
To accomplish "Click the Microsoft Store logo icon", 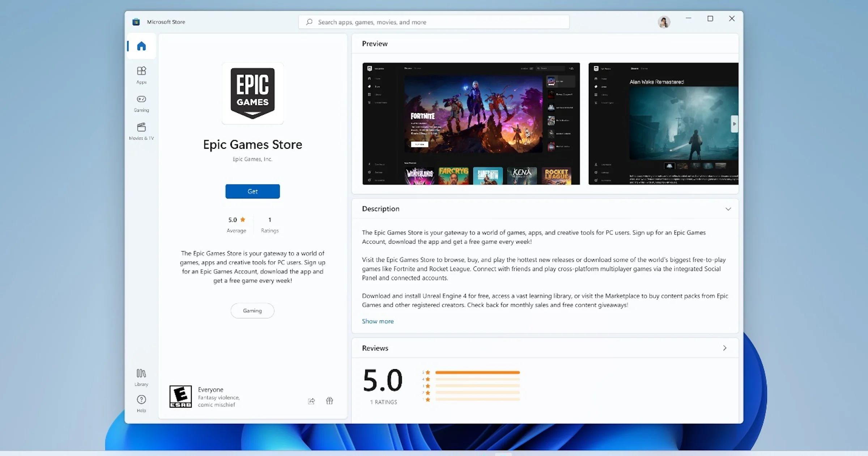I will (136, 22).
